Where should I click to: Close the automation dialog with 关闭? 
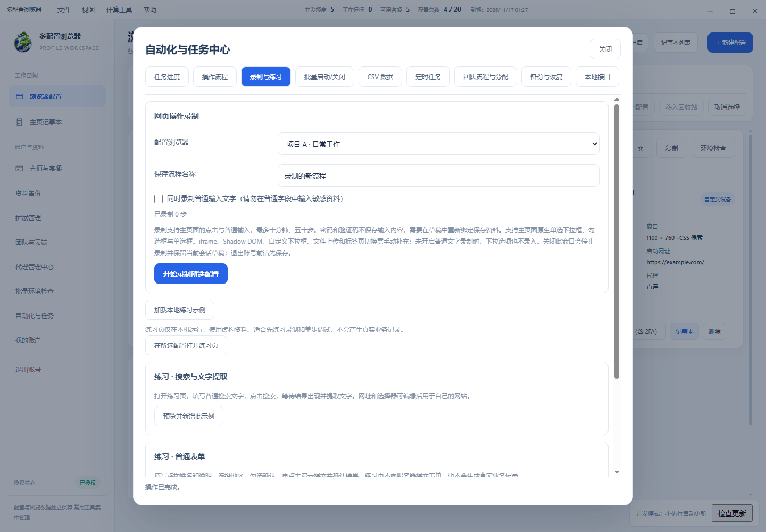coord(605,49)
